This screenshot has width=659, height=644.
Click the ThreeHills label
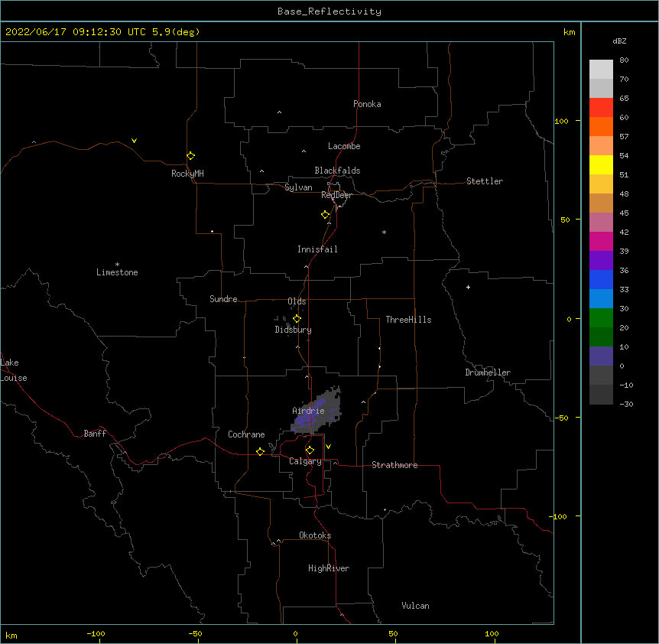(408, 320)
